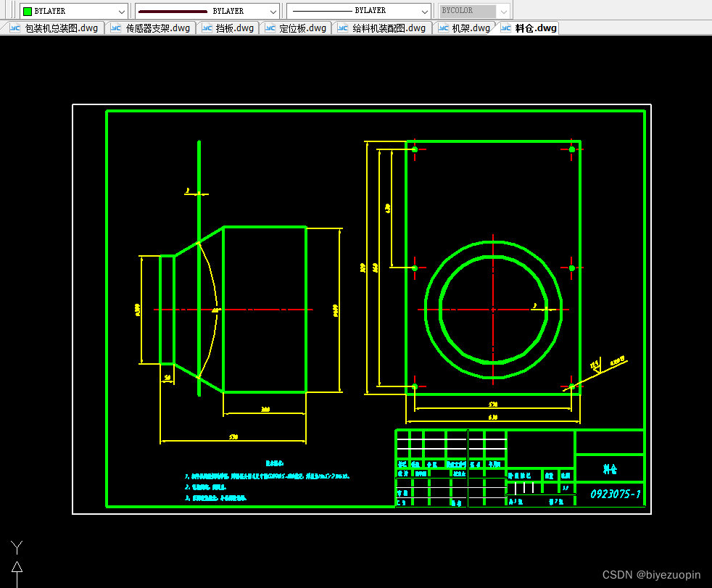Select drawing number text 0923075-1 in title block

616,494
